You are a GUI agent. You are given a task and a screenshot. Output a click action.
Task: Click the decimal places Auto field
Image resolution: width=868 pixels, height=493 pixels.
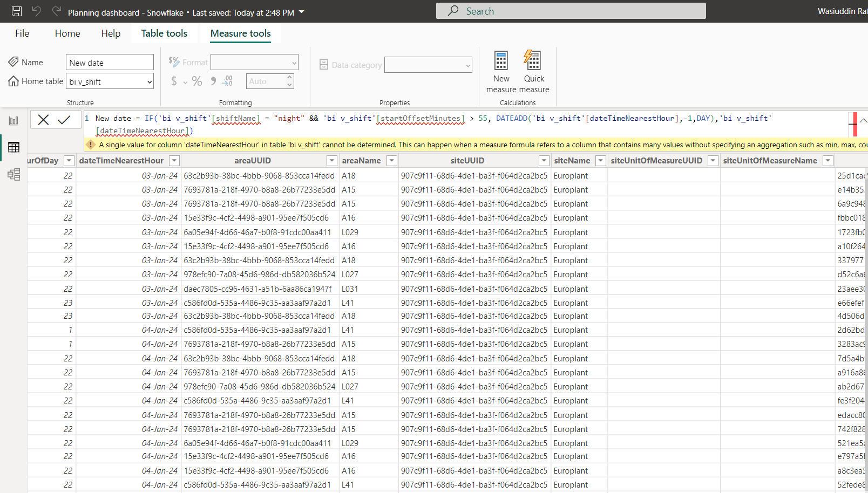[x=266, y=81]
